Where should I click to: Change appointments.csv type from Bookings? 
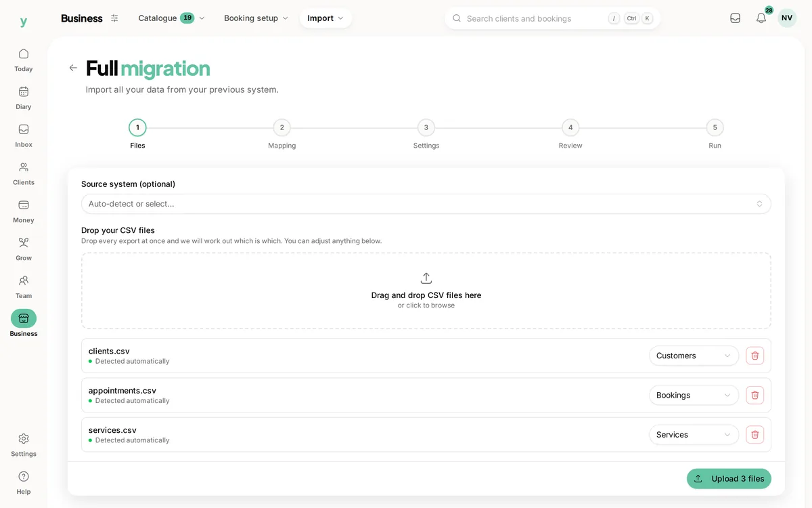(694, 395)
